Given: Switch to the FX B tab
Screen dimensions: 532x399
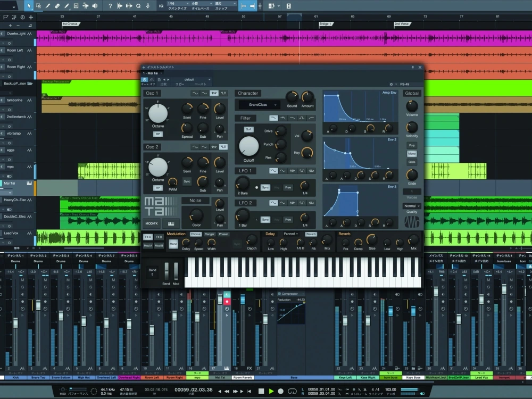Looking at the screenshot, I should [x=159, y=237].
